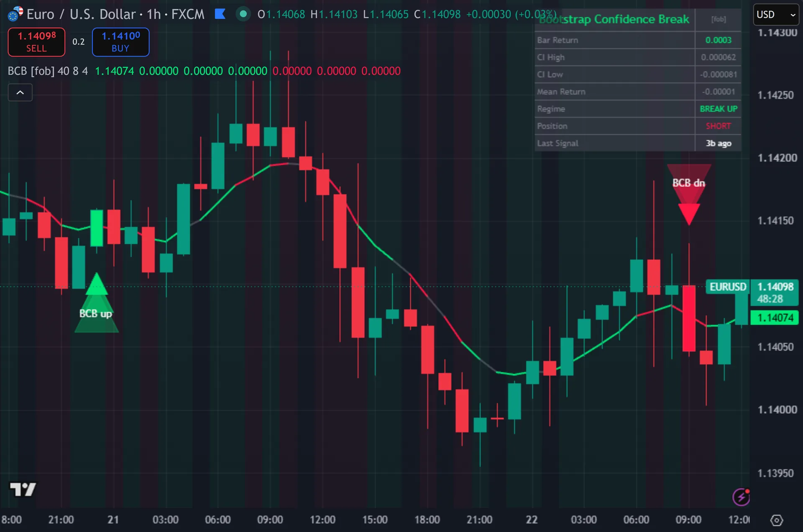This screenshot has width=803, height=532.
Task: Click the 1.13950 price axis label
Action: [x=775, y=473]
